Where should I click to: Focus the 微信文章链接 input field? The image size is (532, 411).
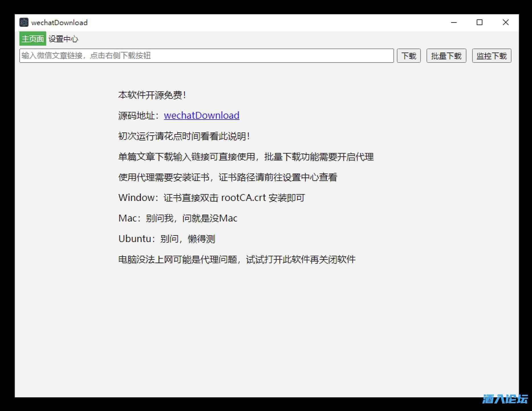[206, 56]
